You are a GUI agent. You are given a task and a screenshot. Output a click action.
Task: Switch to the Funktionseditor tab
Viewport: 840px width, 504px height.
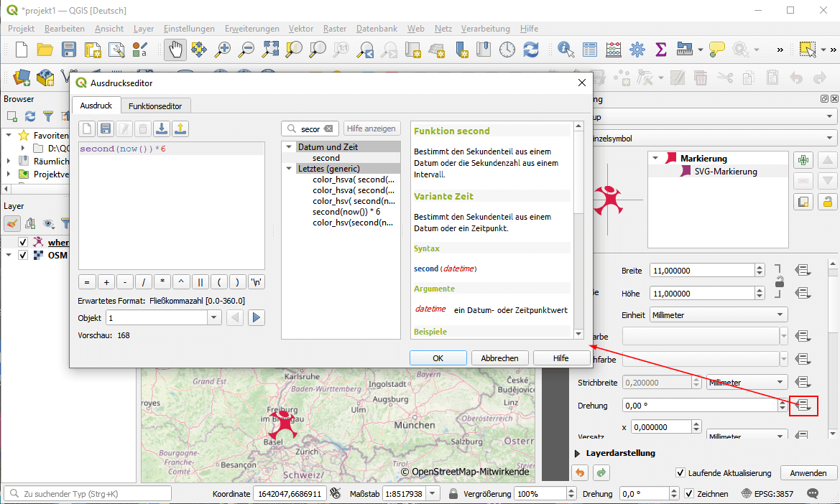(x=155, y=106)
